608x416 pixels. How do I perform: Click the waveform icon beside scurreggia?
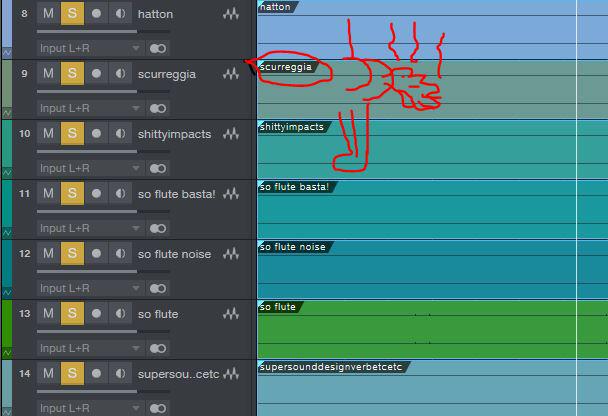pos(231,74)
